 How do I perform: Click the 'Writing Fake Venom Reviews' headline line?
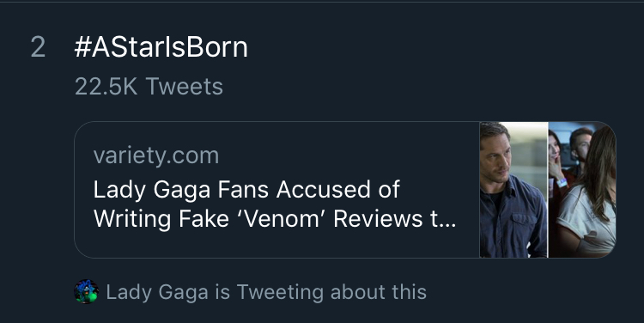point(275,219)
